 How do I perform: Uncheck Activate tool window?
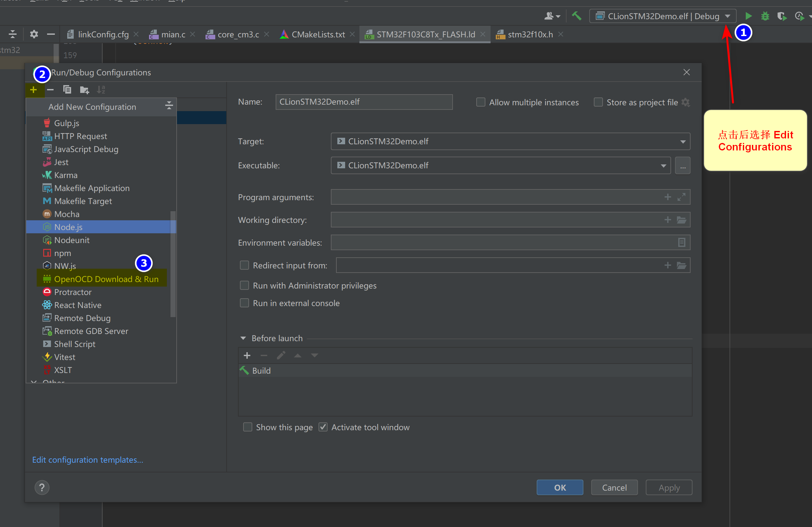[x=323, y=427]
